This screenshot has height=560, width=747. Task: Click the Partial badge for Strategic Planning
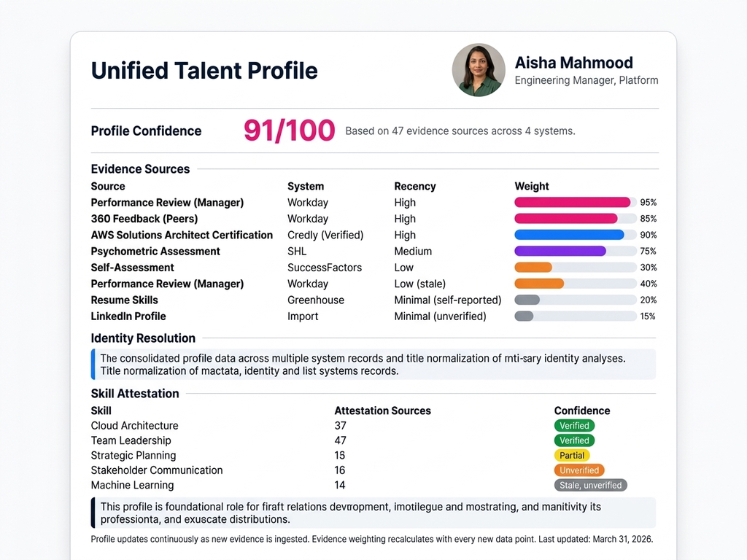coord(572,456)
